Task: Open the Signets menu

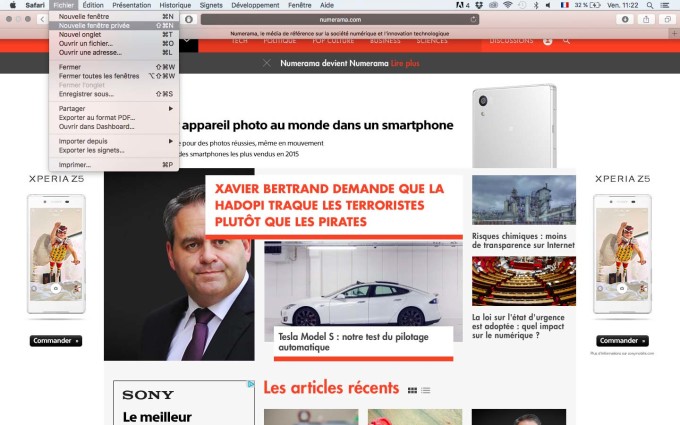Action: click(211, 5)
